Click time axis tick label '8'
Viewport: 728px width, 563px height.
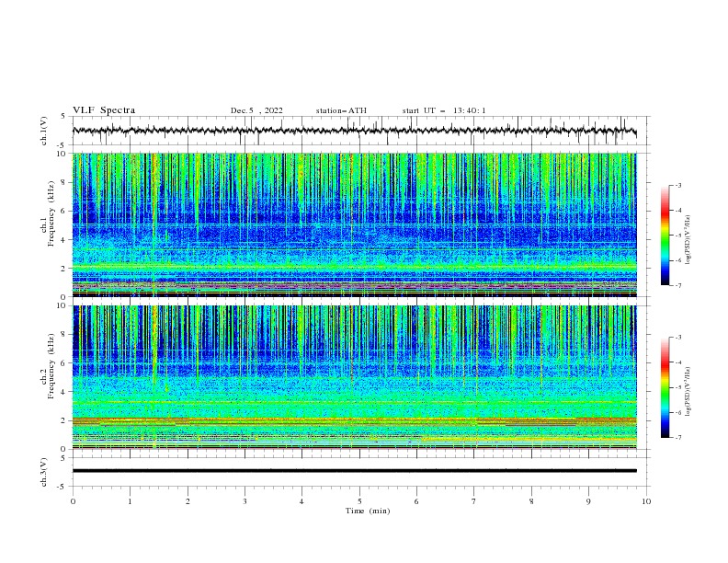pos(531,501)
